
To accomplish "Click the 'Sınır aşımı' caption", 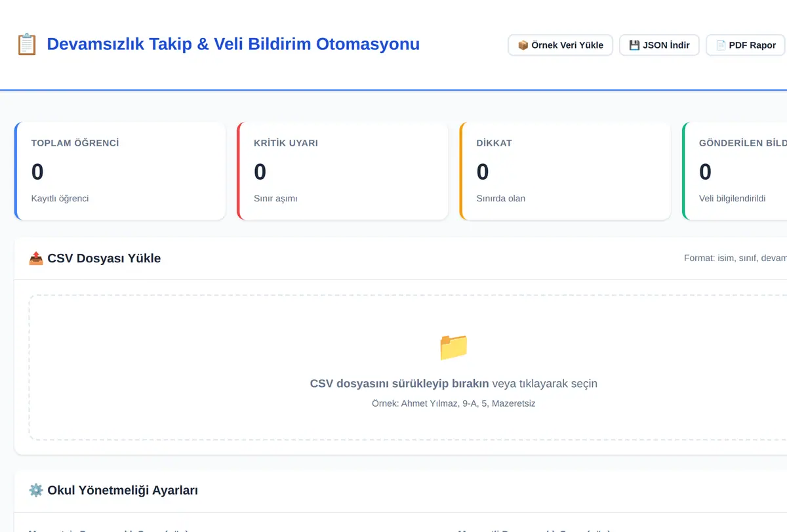I will pyautogui.click(x=275, y=198).
